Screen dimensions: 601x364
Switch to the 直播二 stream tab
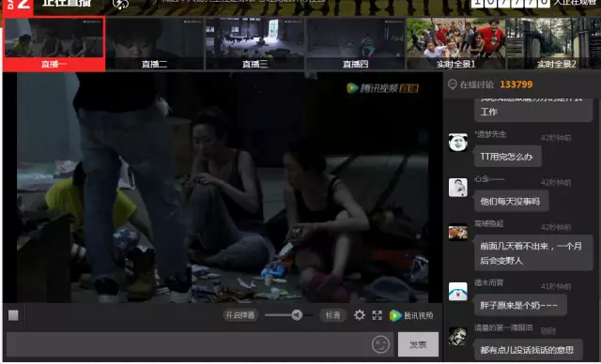tap(154, 44)
